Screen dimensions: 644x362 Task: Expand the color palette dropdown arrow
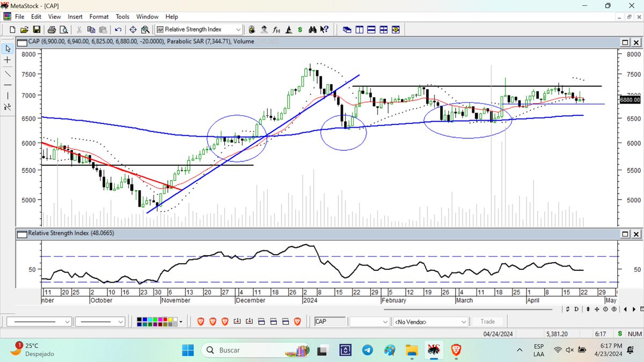pyautogui.click(x=181, y=322)
